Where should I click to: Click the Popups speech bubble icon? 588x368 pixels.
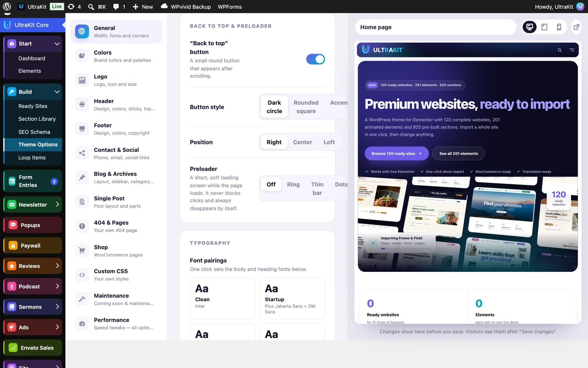coord(13,225)
